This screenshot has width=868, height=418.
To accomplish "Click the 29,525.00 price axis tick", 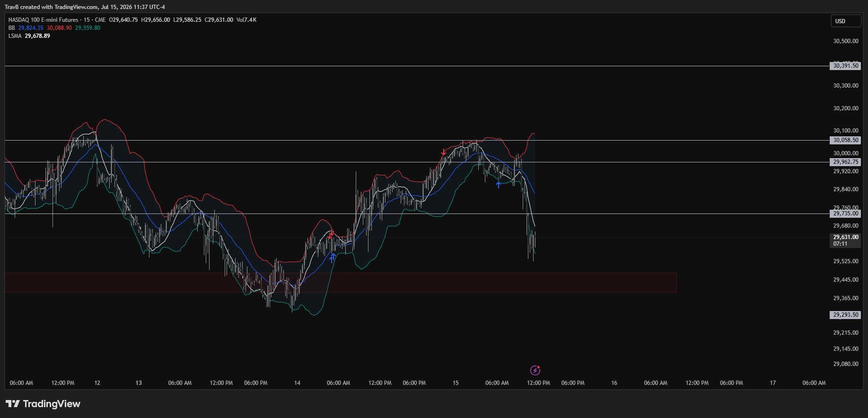I will click(846, 261).
